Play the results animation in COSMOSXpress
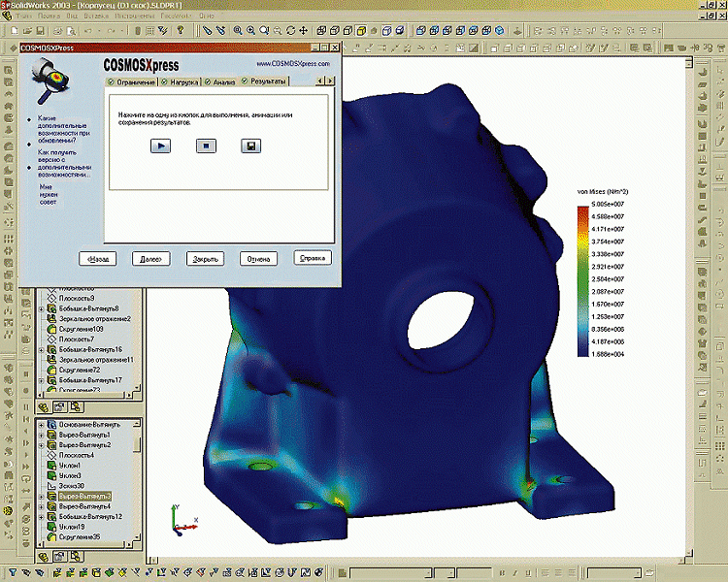Screen dimensions: 728x582 pyautogui.click(x=160, y=145)
